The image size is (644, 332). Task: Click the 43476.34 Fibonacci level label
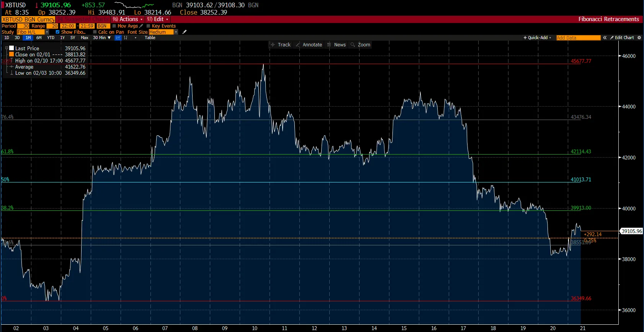(x=581, y=117)
